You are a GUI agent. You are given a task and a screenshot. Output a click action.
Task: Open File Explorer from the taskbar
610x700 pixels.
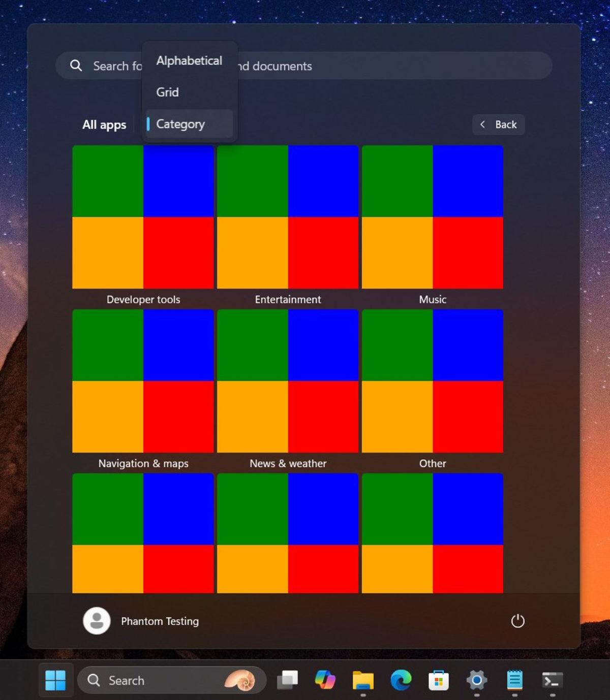tap(362, 680)
